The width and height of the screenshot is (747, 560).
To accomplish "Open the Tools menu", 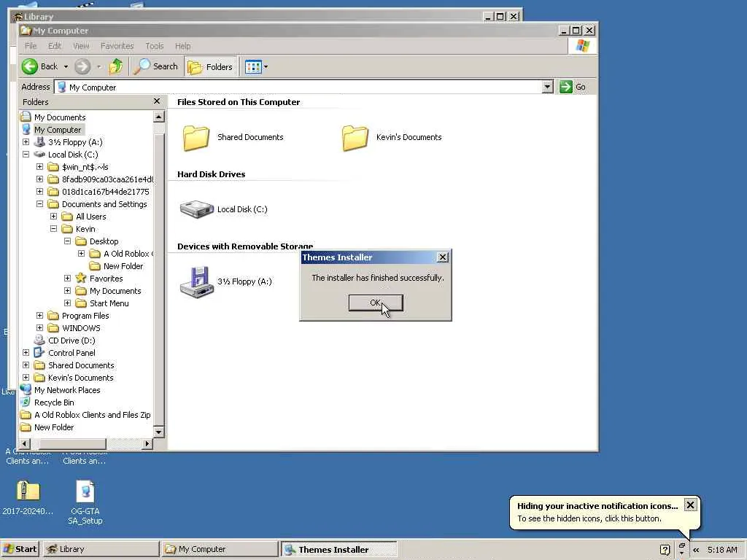I will [155, 46].
